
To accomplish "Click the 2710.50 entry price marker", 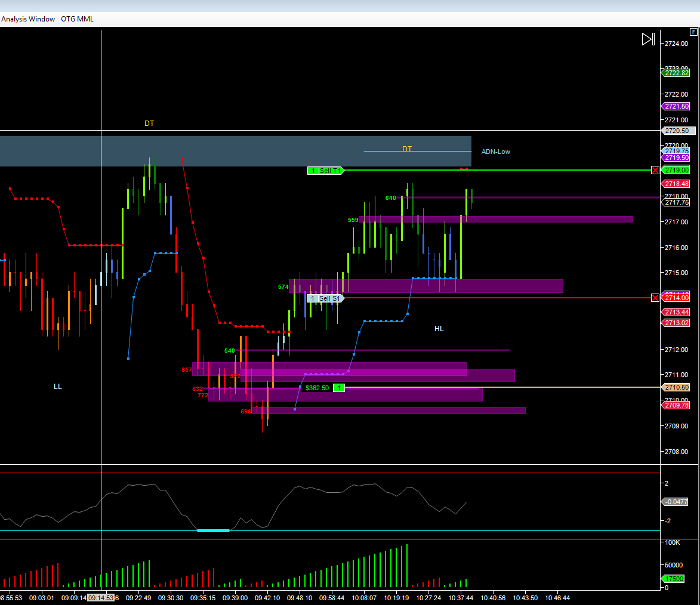I will [x=676, y=387].
